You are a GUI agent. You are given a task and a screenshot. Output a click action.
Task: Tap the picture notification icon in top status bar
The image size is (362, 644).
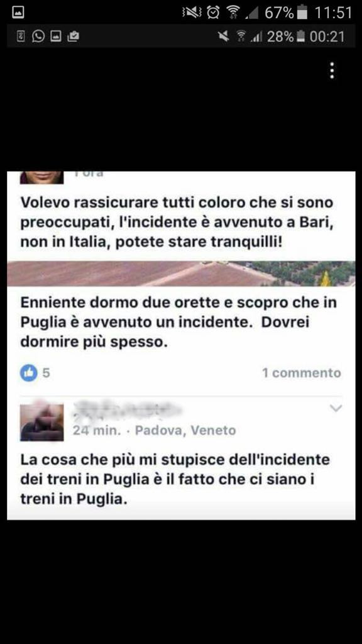(18, 13)
